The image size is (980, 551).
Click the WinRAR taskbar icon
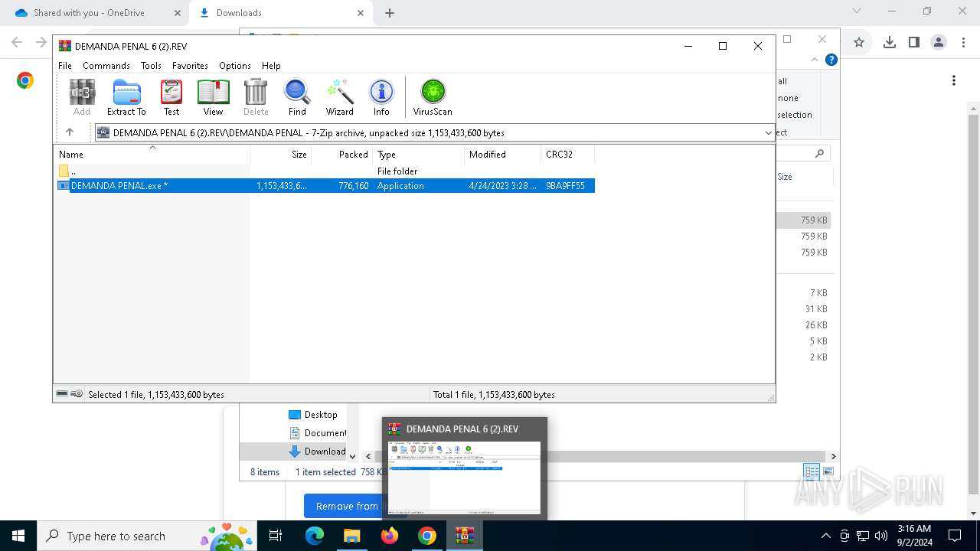465,536
